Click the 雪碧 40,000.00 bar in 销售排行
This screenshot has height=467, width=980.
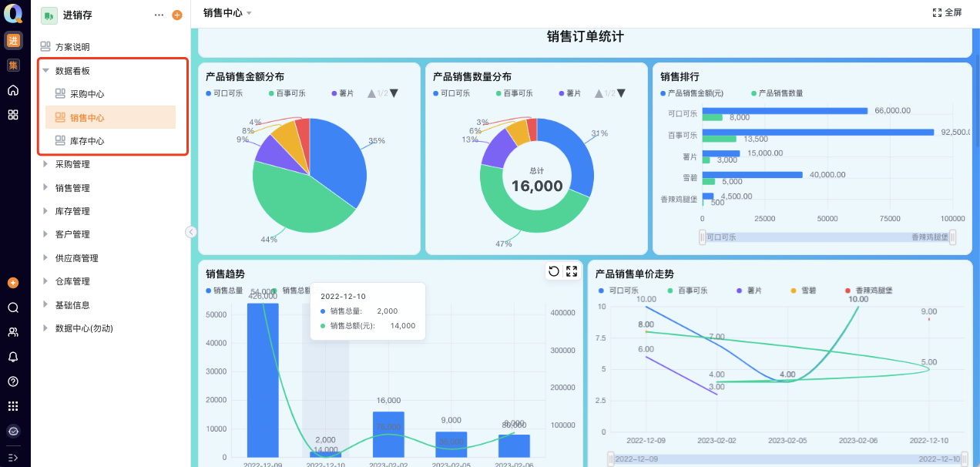coord(752,174)
